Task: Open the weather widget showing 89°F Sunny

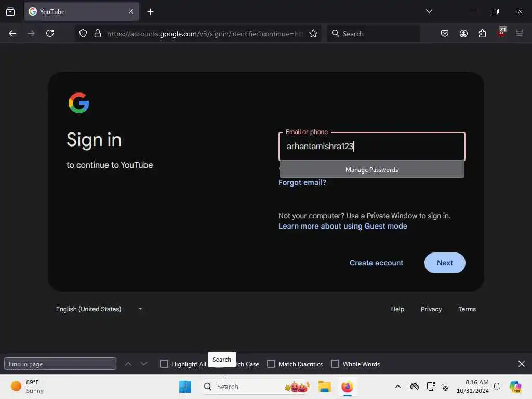Action: pos(27,387)
